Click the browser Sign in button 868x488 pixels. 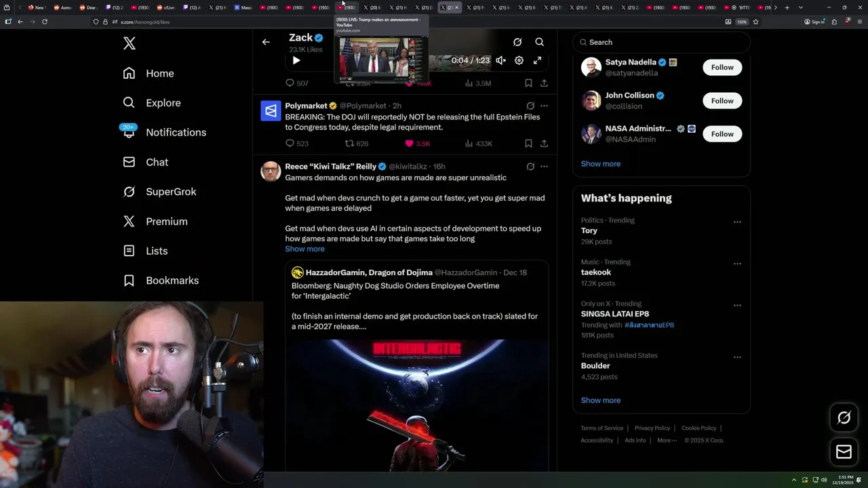point(814,22)
